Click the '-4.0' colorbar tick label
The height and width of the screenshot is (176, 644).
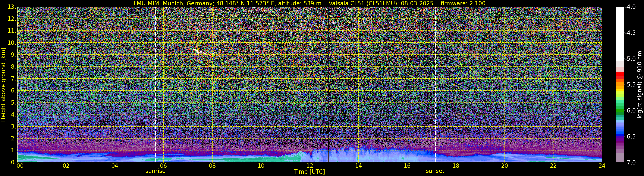coord(630,7)
